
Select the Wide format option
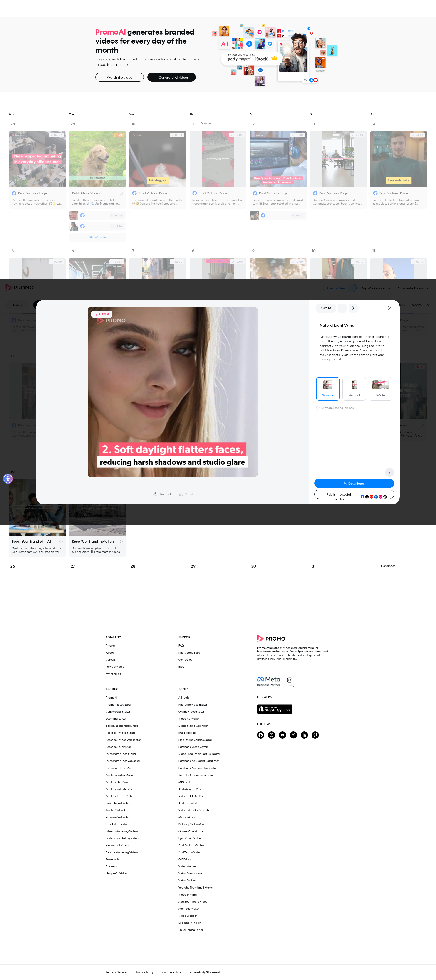click(380, 389)
